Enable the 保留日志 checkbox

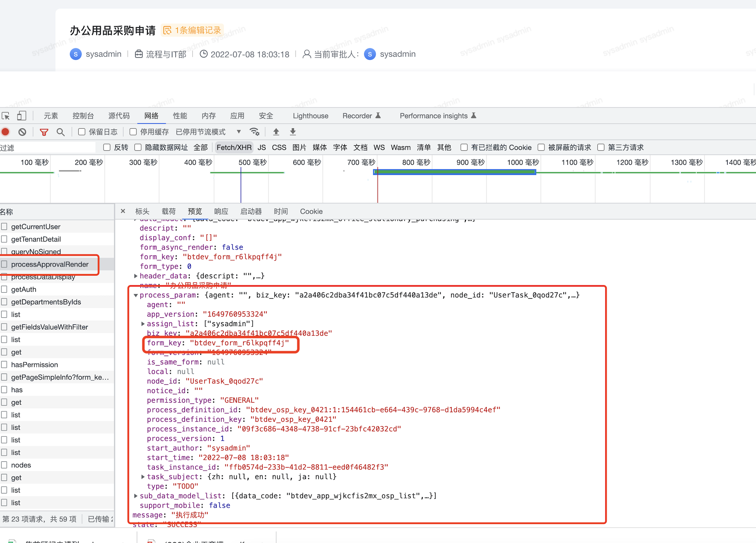(x=82, y=132)
